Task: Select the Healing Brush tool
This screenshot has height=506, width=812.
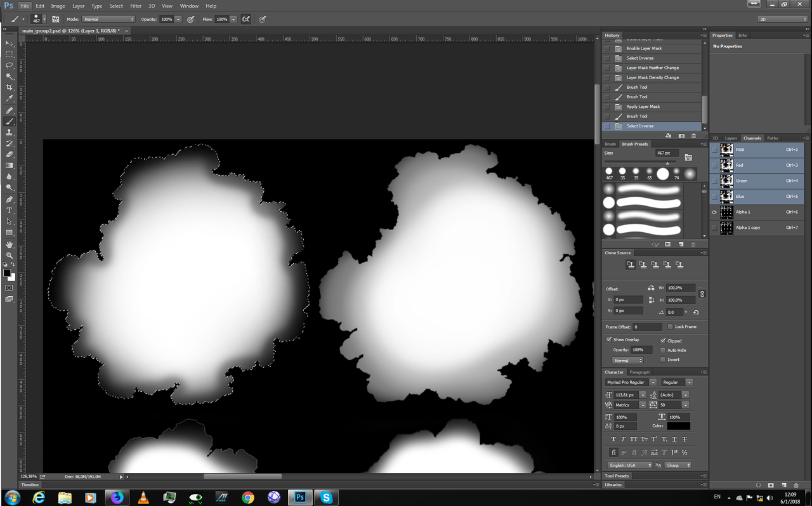Action: 10,110
